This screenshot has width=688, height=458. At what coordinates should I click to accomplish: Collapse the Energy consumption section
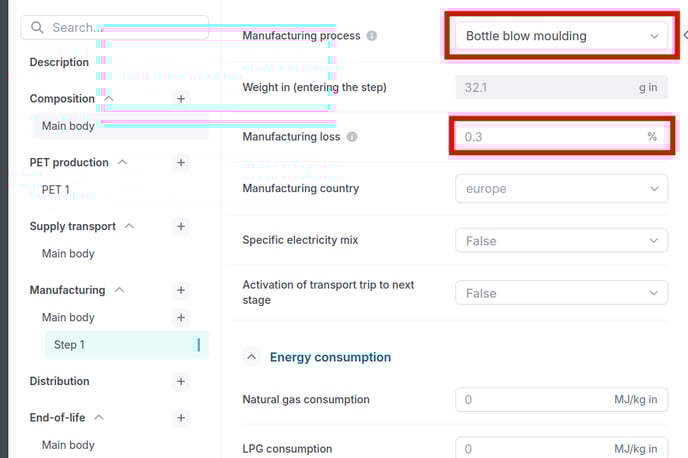251,357
